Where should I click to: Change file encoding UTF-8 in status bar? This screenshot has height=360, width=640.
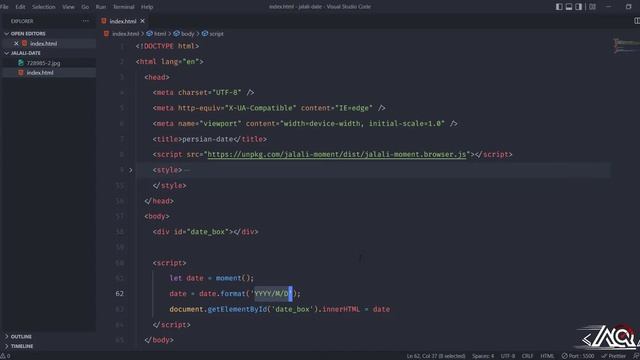508,356
